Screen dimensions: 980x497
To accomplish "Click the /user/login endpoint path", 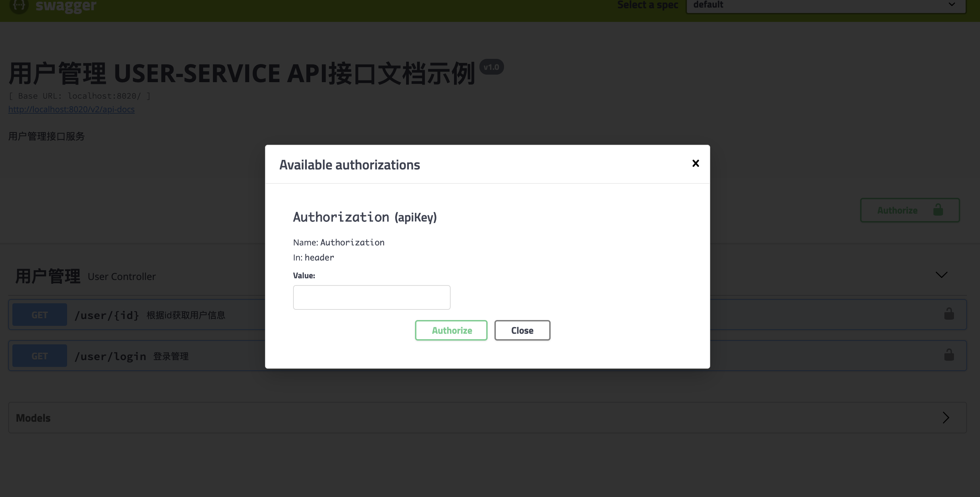I will point(110,356).
